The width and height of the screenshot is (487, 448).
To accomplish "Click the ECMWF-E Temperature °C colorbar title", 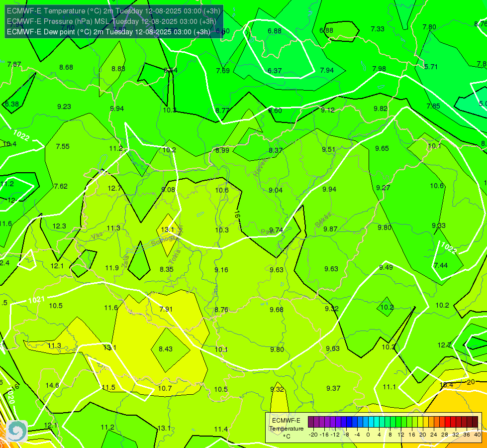I will pos(287,429).
